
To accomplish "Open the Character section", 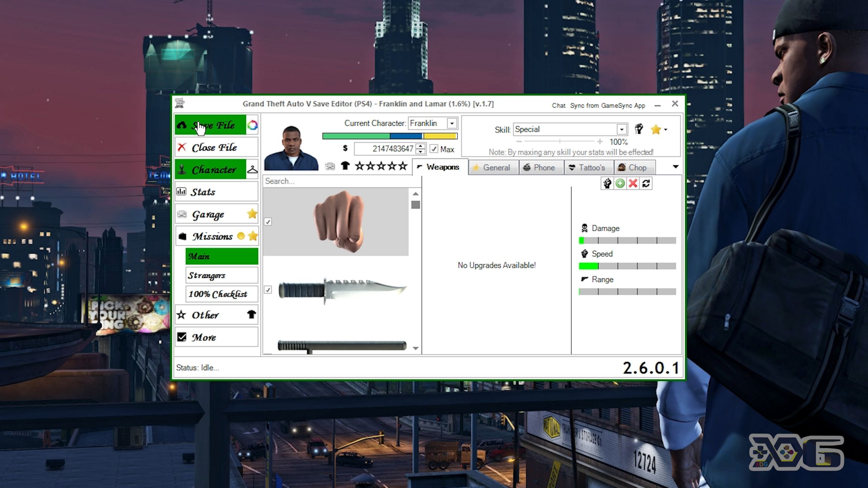I will click(x=210, y=169).
